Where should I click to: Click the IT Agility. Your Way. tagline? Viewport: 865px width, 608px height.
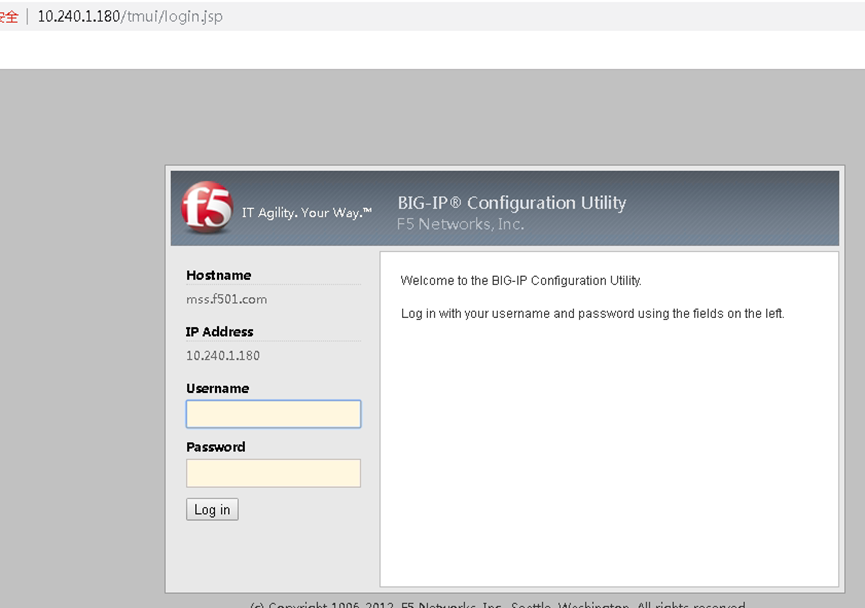tap(307, 213)
